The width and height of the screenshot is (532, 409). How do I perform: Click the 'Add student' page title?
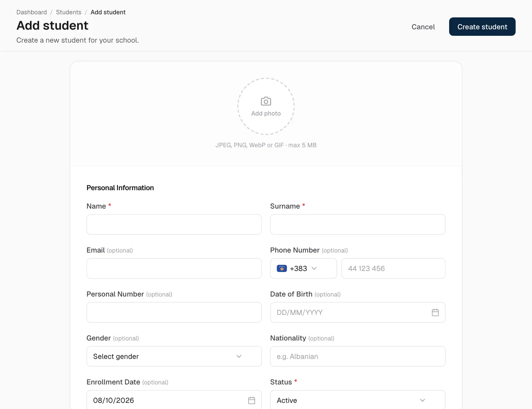53,26
